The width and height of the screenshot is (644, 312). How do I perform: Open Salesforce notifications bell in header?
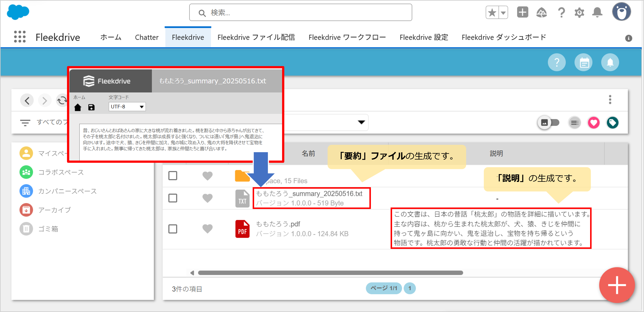[x=597, y=12]
